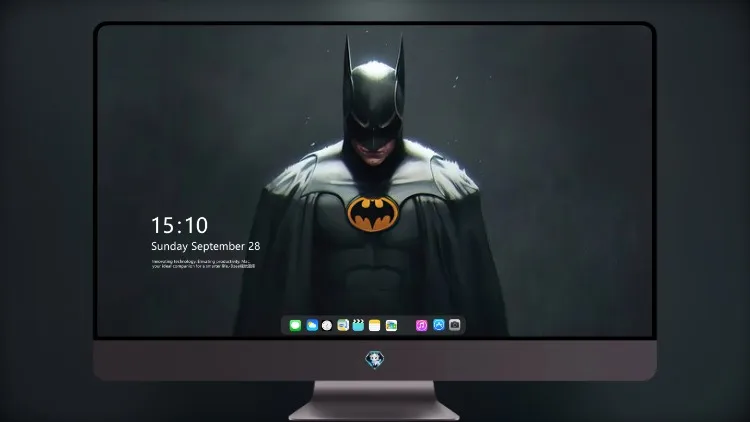This screenshot has height=422, width=750.
Task: Open the Clock app in dock
Action: click(x=327, y=325)
